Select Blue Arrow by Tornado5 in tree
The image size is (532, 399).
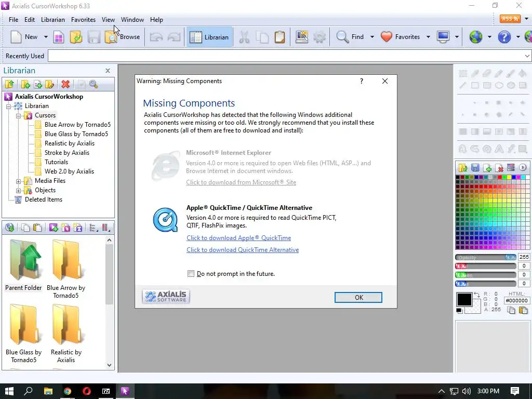78,125
